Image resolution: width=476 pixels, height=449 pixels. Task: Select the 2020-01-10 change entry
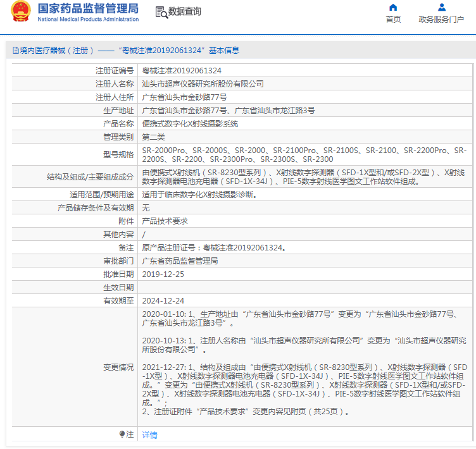pos(300,319)
